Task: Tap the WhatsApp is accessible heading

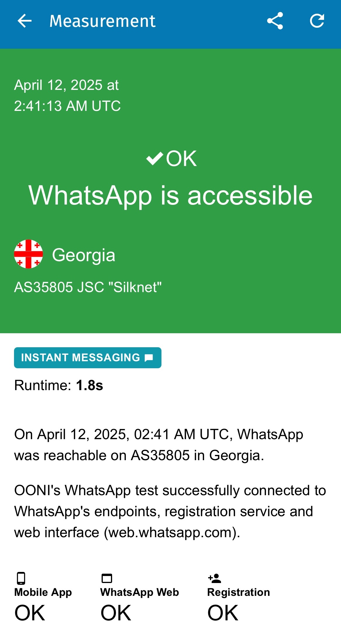Action: [x=170, y=196]
